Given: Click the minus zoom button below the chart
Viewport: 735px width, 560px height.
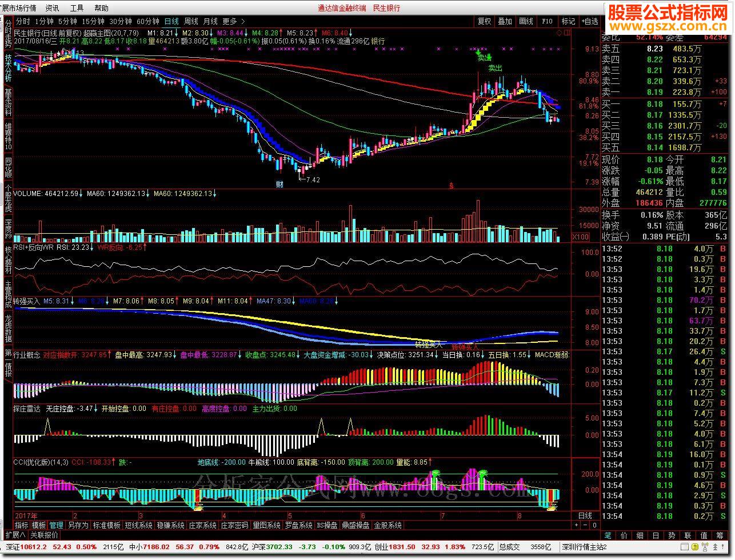Looking at the screenshot, I should click(585, 525).
